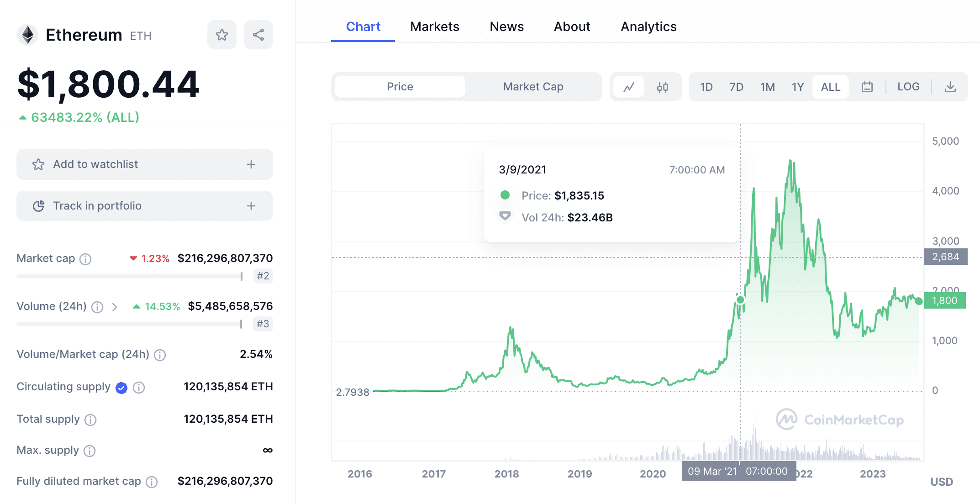The height and width of the screenshot is (504, 980).
Task: Click plus icon on Add to watchlist
Action: click(251, 164)
